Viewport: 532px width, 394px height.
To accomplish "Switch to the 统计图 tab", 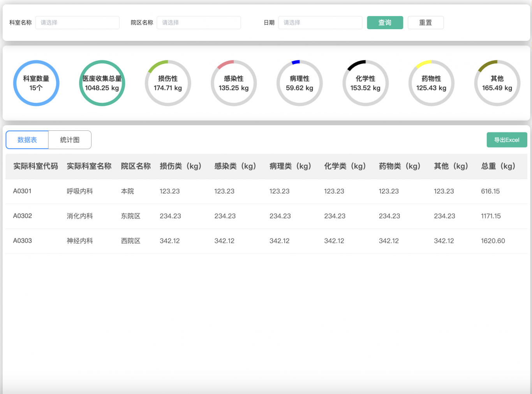I will point(70,140).
